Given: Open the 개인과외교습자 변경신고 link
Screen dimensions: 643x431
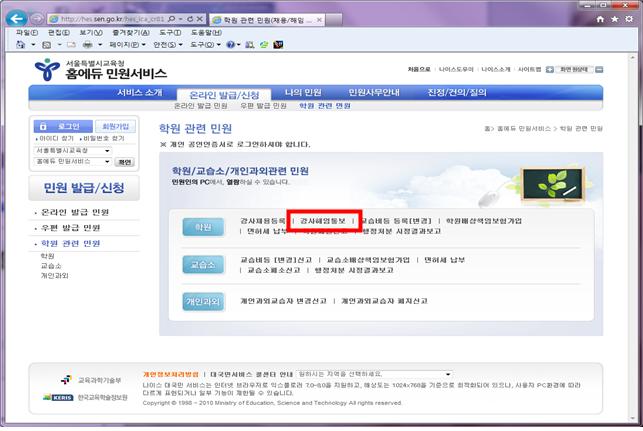Looking at the screenshot, I should tap(283, 301).
